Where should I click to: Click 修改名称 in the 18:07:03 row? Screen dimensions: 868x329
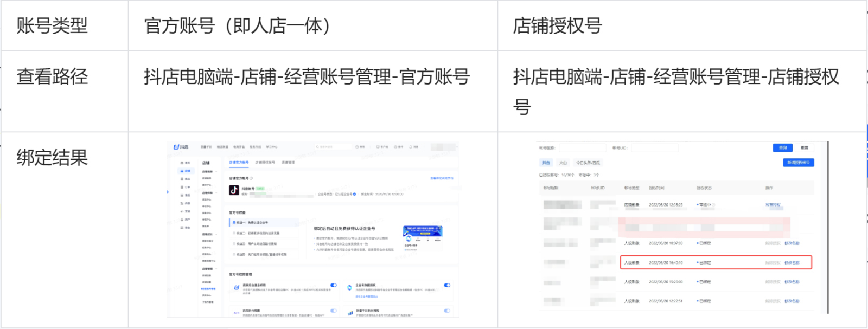(x=792, y=243)
